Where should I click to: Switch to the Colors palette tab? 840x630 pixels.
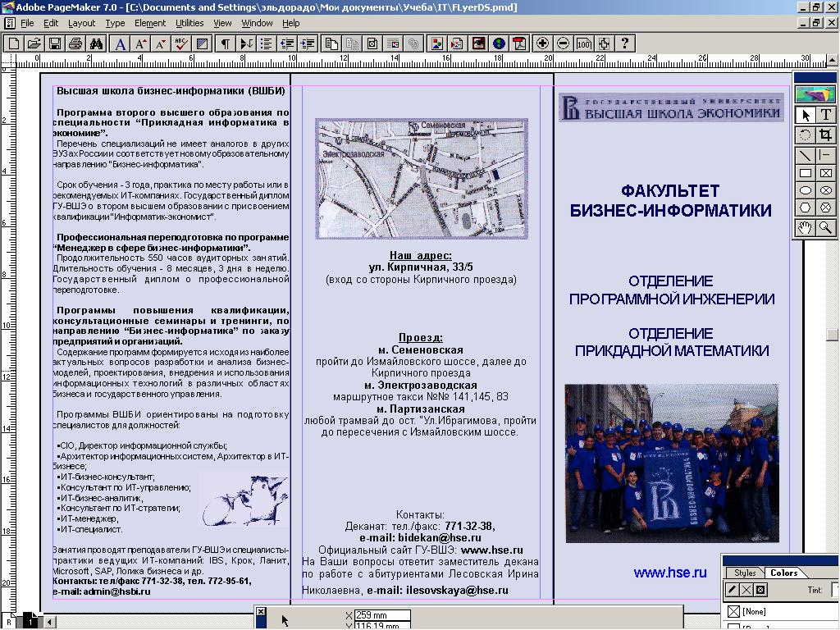point(783,573)
